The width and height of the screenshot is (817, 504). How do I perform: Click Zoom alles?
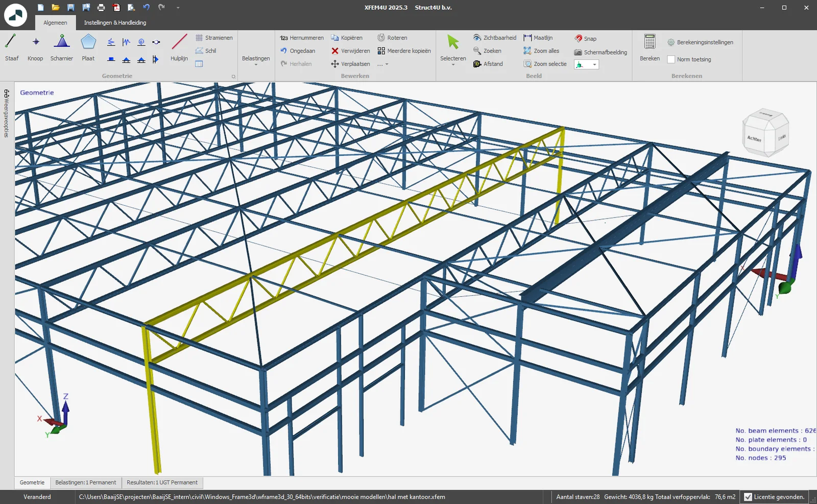[541, 51]
